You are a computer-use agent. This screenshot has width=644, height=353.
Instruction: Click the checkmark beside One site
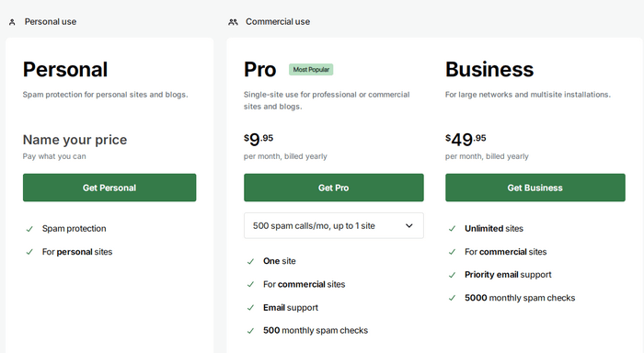(x=250, y=261)
